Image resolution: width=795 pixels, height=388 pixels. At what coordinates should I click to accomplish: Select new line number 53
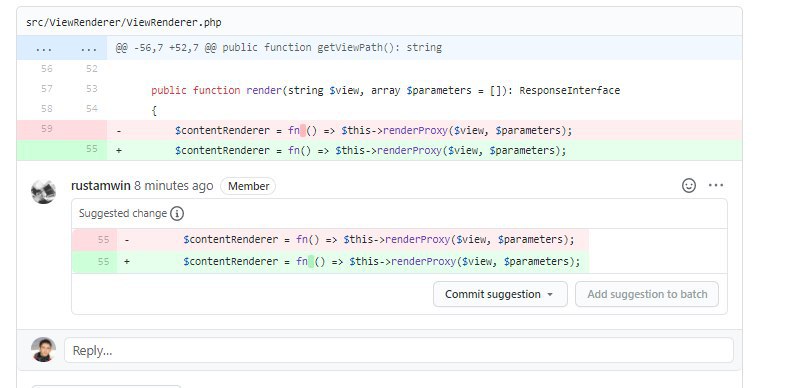click(91, 89)
